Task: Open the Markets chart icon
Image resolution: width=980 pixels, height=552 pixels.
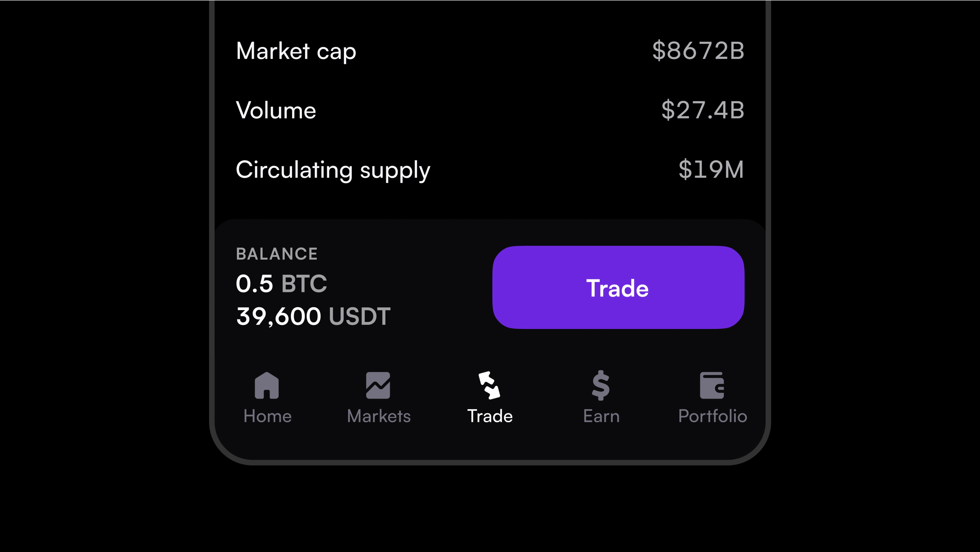Action: click(378, 385)
